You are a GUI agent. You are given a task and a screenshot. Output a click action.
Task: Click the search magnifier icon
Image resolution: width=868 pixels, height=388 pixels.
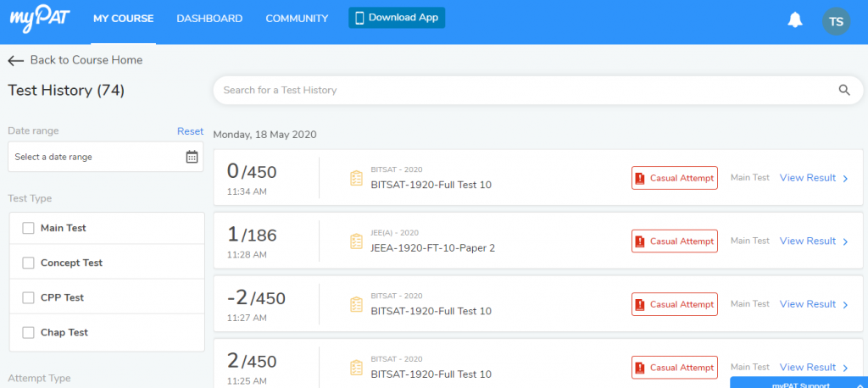843,90
